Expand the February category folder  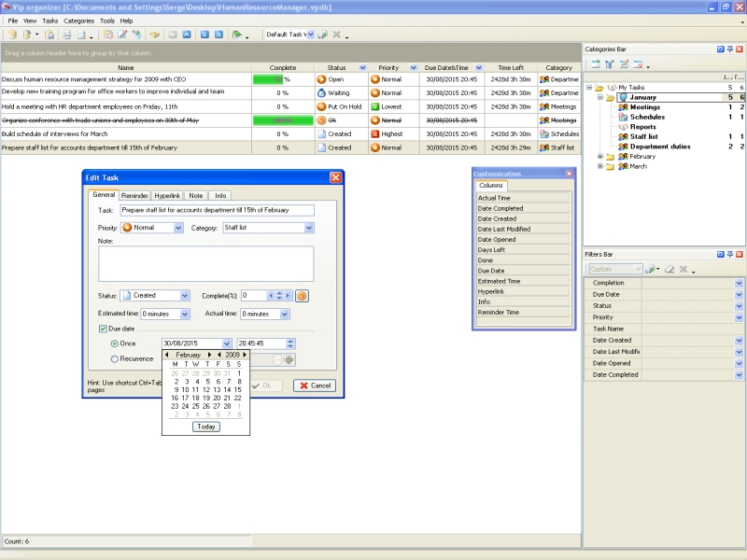[x=600, y=157]
